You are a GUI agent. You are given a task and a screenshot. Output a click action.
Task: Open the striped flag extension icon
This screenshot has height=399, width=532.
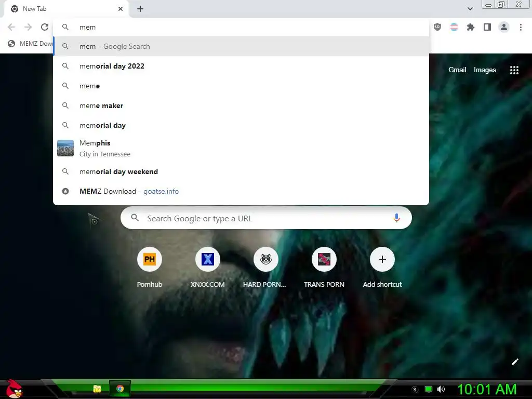[454, 27]
